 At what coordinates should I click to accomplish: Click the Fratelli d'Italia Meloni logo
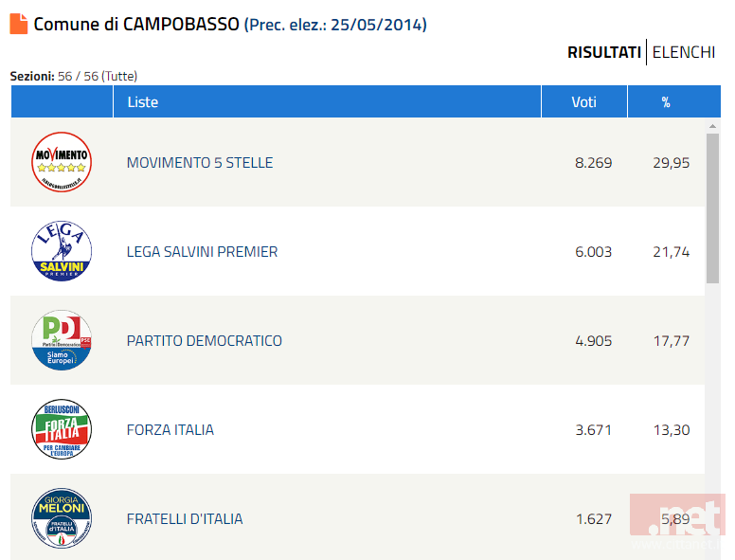[x=62, y=518]
